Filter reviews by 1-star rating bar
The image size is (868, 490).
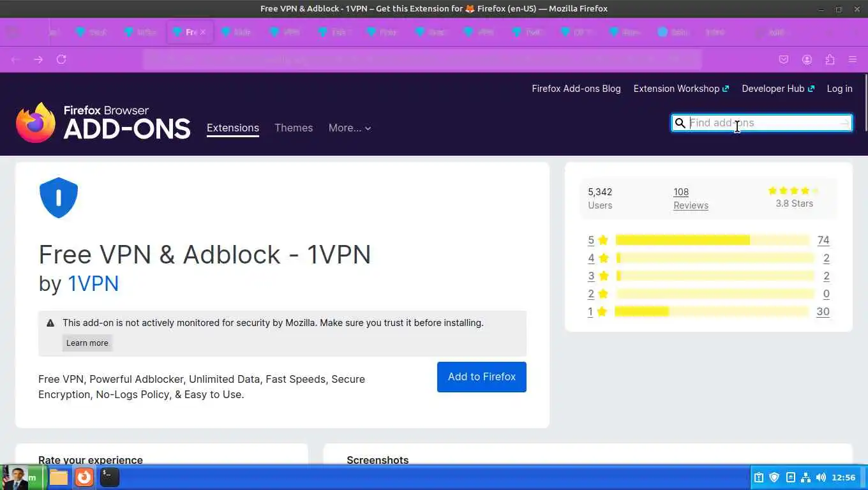pyautogui.click(x=712, y=312)
